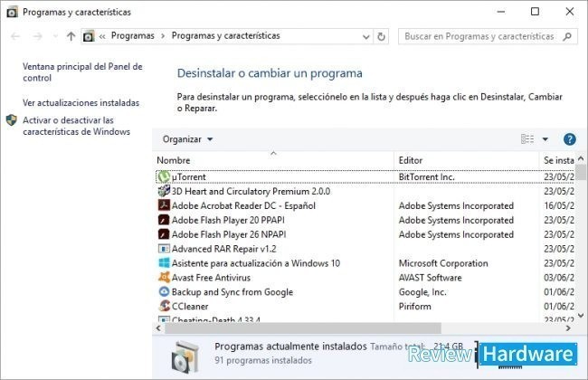The width and height of the screenshot is (588, 380).
Task: Click the vertical scrollbar up arrow
Action: 581,158
